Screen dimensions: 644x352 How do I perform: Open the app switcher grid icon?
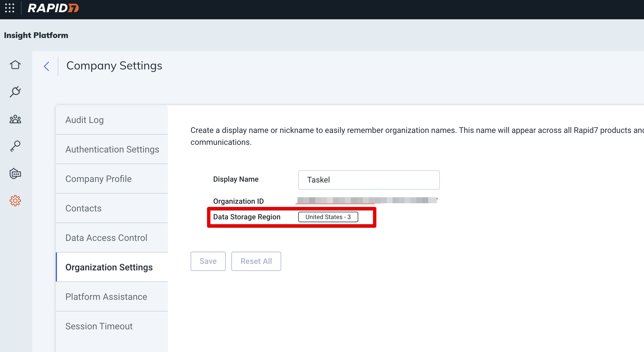[x=10, y=8]
